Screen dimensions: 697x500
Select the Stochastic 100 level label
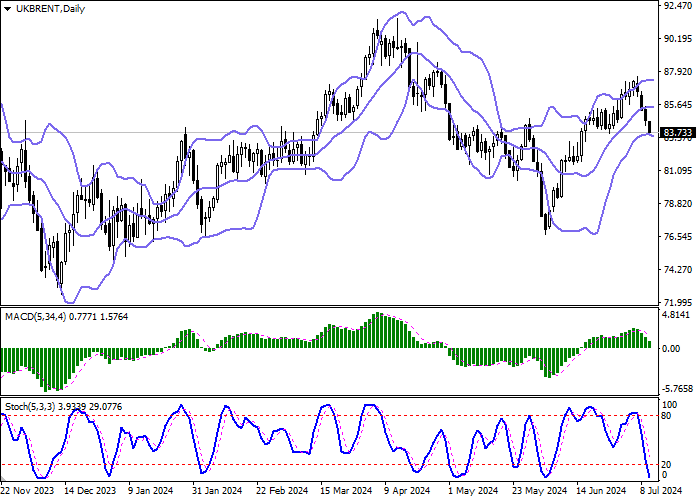point(669,405)
